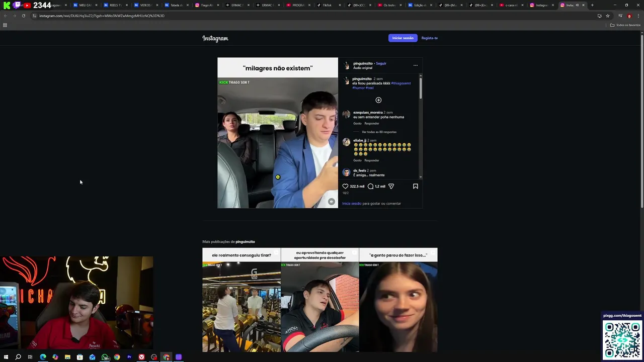Click Responder under eliabe_jj's comment

[x=372, y=160]
